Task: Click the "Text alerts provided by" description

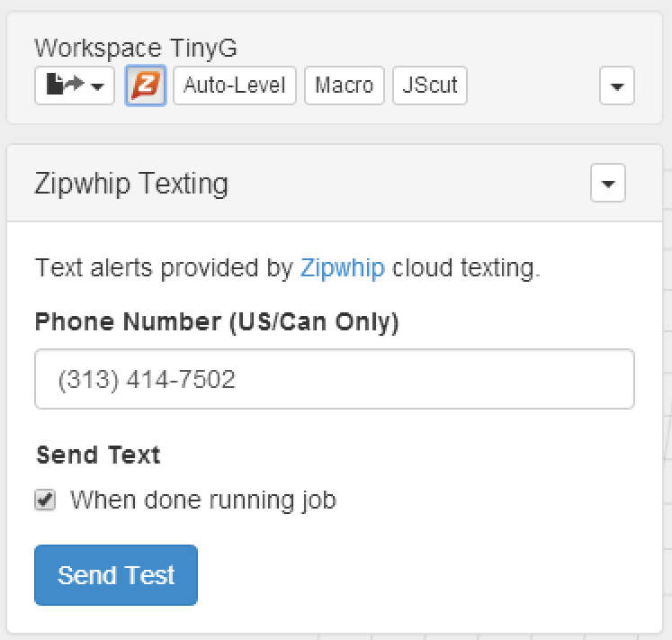Action: pos(164,268)
